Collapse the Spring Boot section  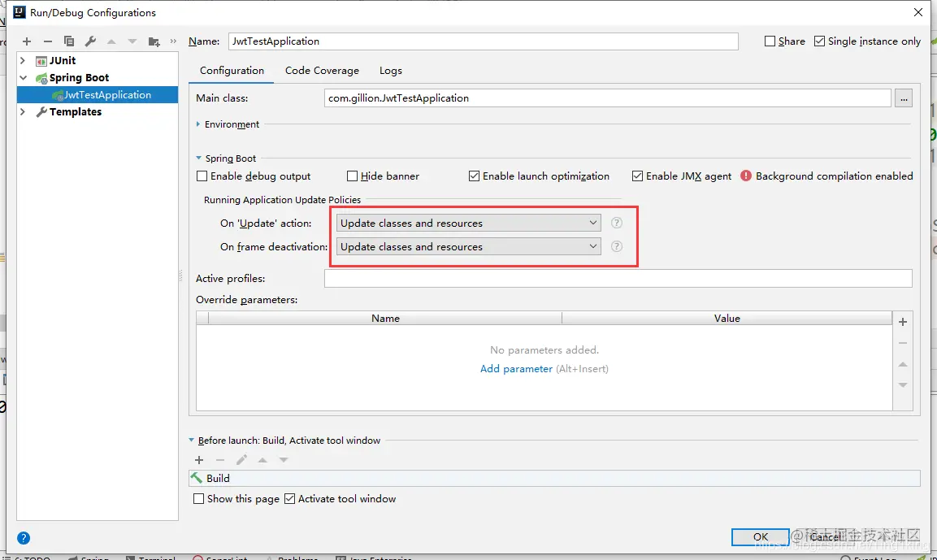(198, 158)
